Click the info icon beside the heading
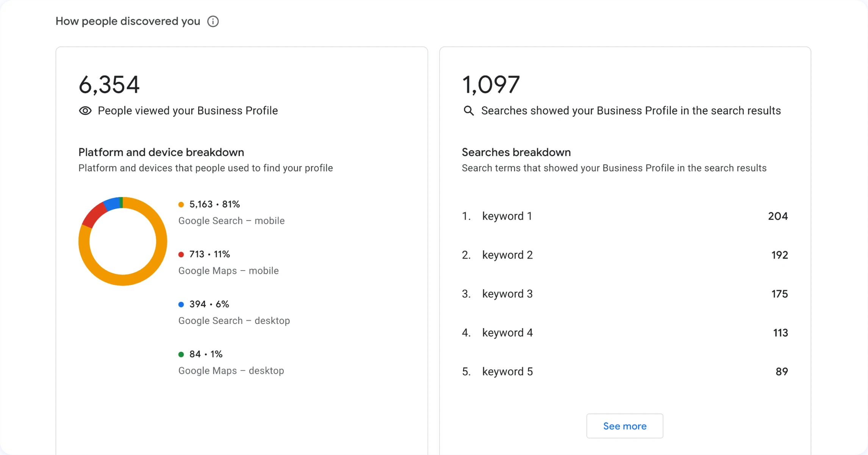 [213, 21]
